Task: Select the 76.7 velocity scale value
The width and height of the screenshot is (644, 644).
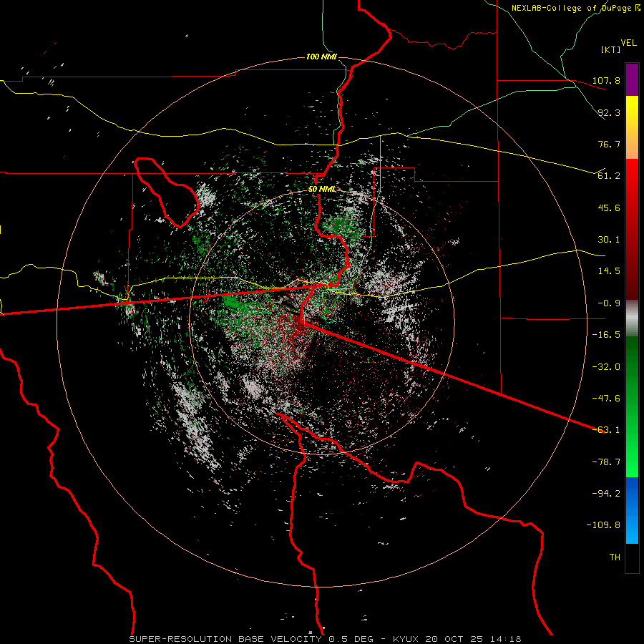Action: pos(609,144)
